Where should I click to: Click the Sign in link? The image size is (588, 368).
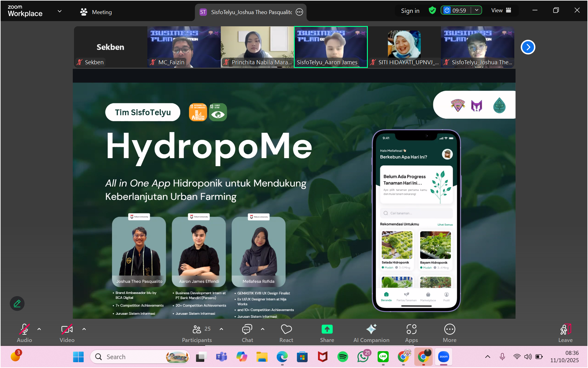[x=410, y=11]
